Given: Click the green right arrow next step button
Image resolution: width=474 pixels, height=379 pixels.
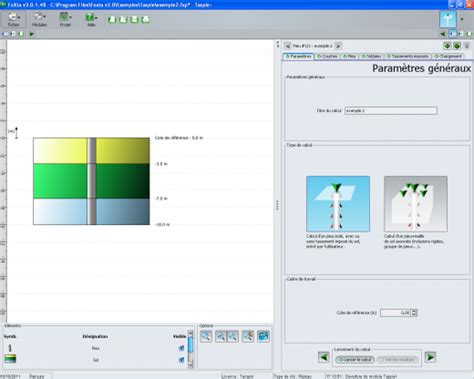Looking at the screenshot, I should pyautogui.click(x=430, y=357).
